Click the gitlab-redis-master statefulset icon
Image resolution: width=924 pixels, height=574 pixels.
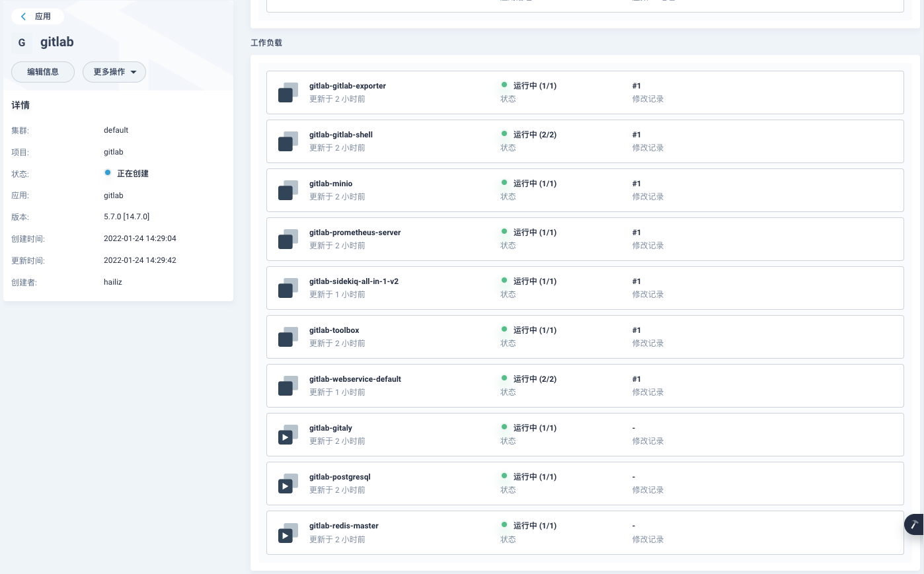pos(288,532)
